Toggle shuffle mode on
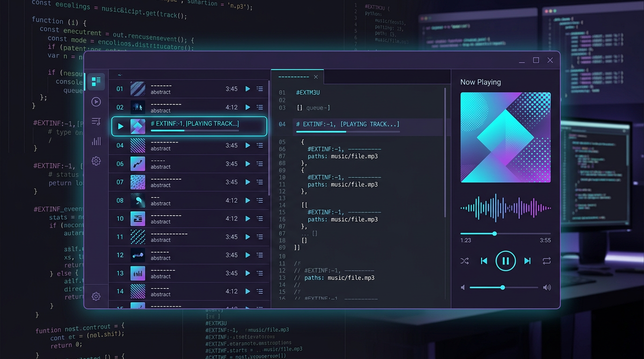 464,261
